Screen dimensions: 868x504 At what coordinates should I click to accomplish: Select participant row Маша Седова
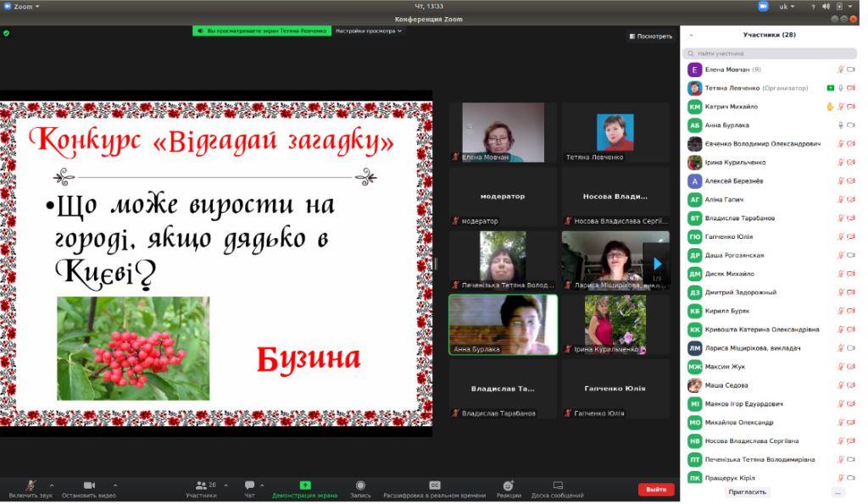click(771, 385)
